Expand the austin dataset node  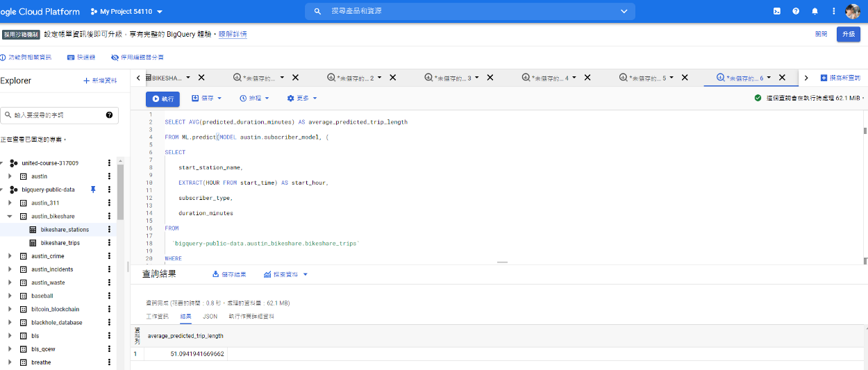tap(10, 176)
